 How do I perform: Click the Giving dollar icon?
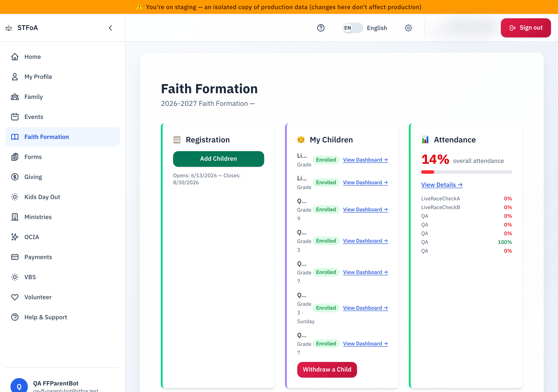(15, 177)
